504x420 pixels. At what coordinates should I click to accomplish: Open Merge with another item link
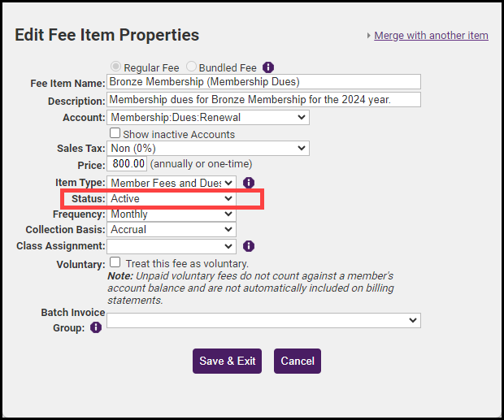(x=431, y=36)
